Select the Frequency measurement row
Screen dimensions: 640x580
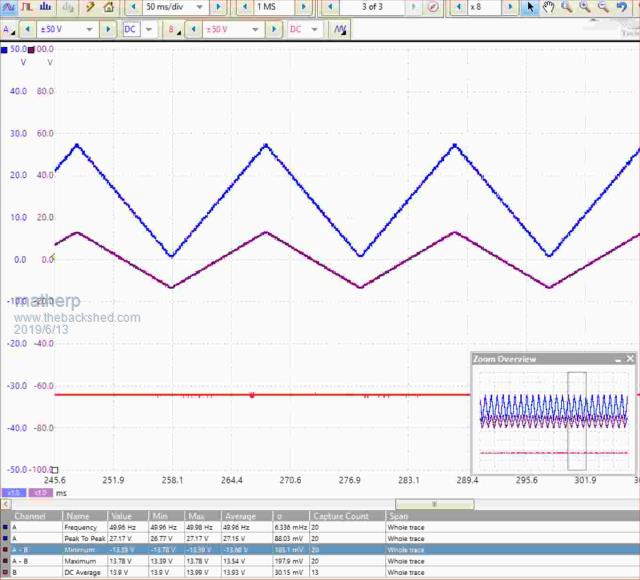pyautogui.click(x=320, y=527)
